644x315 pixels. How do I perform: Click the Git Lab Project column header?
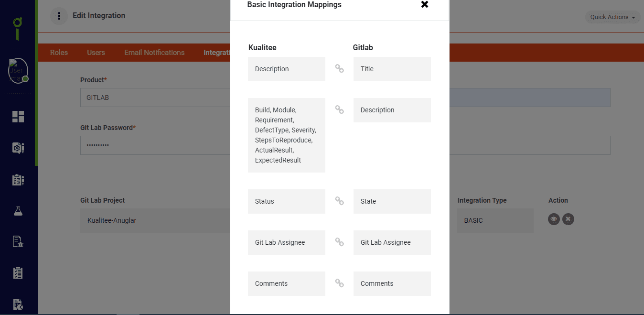[103, 200]
